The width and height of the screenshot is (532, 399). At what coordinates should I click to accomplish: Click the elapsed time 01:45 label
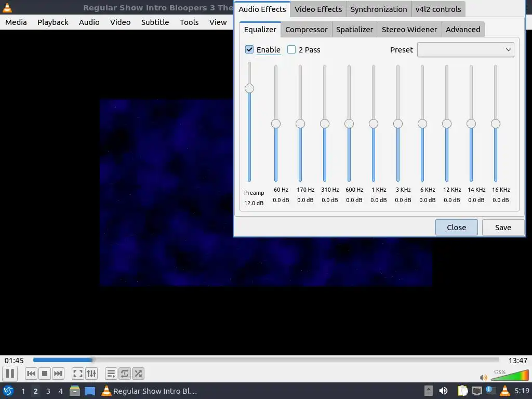pyautogui.click(x=14, y=361)
